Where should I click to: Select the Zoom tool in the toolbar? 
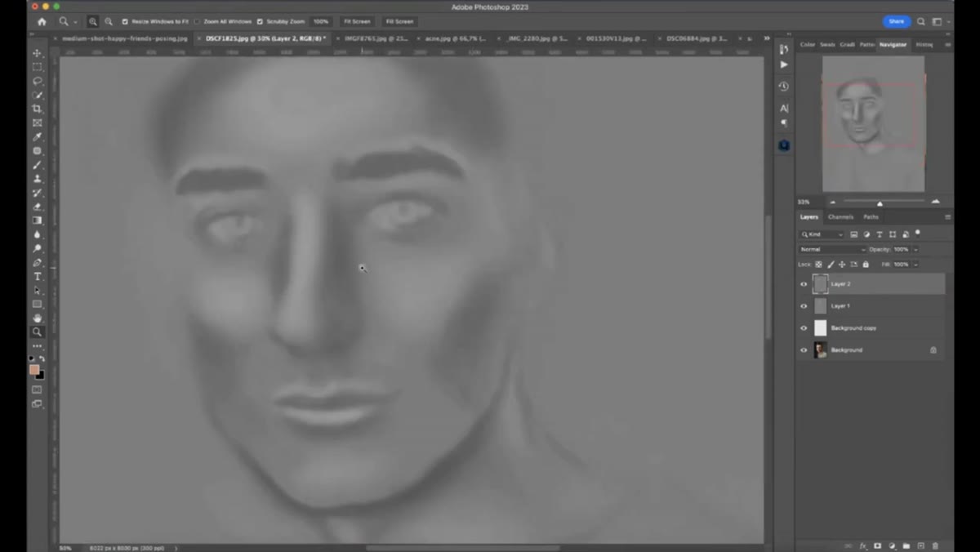[37, 332]
